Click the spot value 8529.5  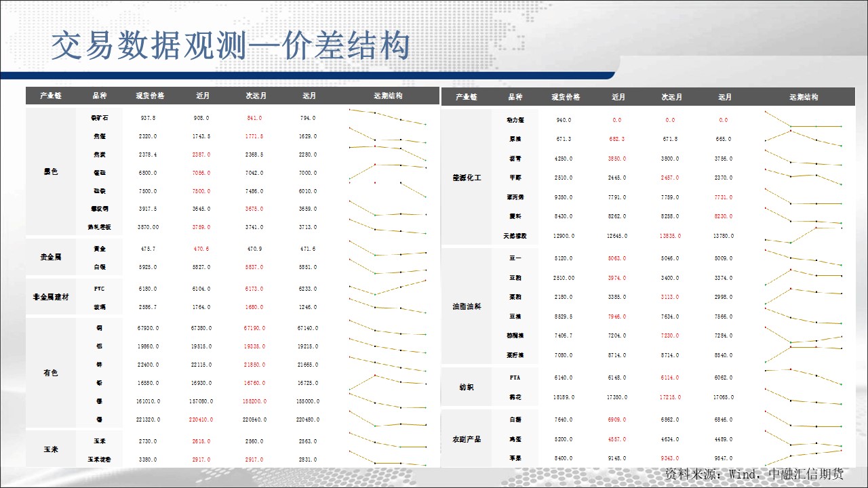[564, 317]
